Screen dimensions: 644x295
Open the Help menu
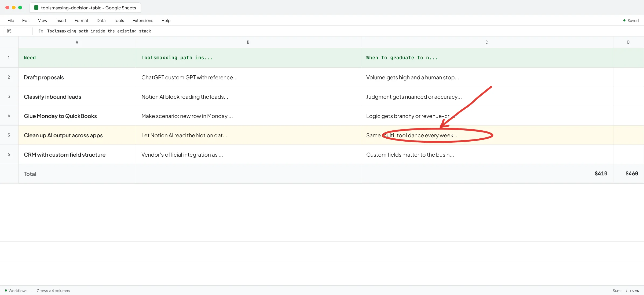click(166, 21)
